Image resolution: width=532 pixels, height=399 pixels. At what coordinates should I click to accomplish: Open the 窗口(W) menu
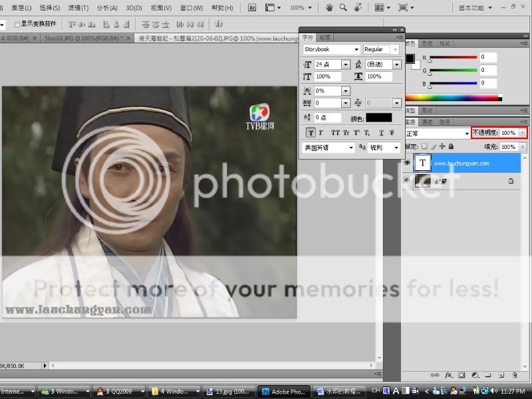(x=192, y=8)
